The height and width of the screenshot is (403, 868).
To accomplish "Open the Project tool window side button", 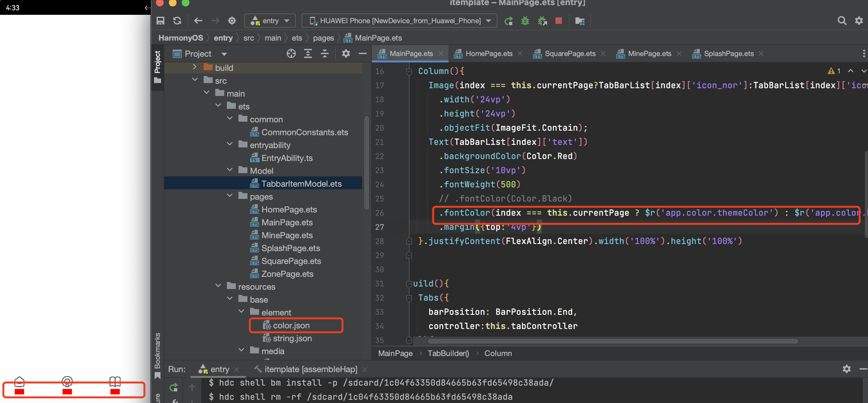I will [157, 67].
